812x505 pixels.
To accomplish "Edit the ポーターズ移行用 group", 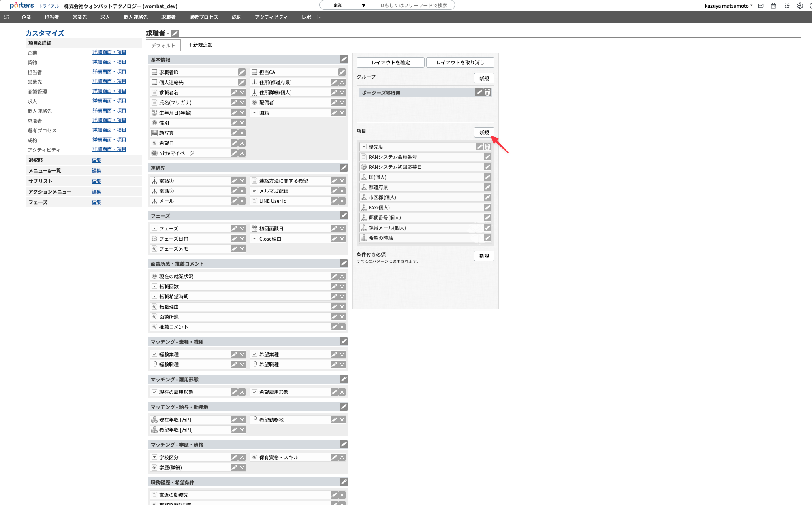I will tap(479, 92).
